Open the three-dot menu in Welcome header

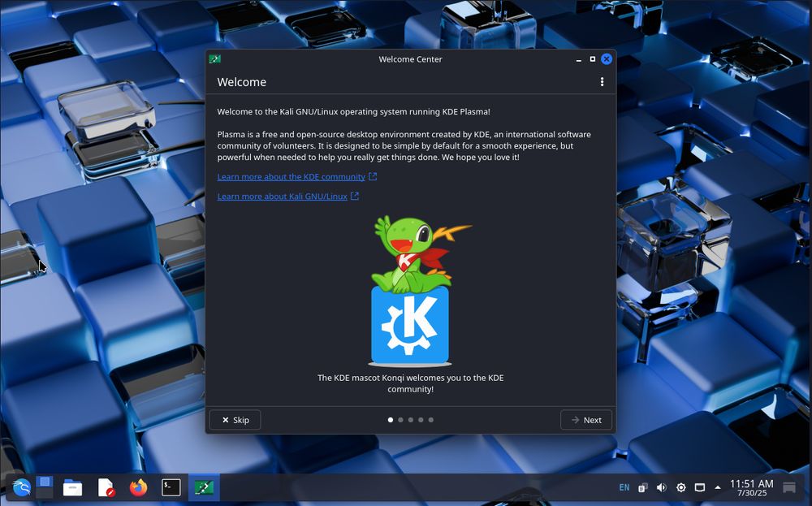[x=602, y=82]
